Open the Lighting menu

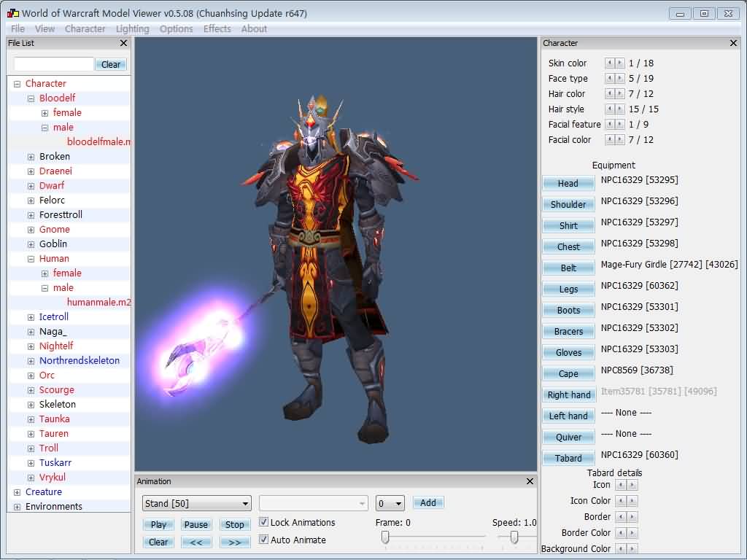[133, 28]
